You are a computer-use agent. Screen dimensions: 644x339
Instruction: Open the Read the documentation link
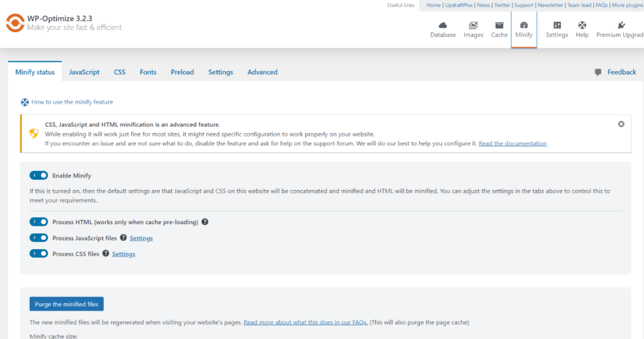click(512, 143)
